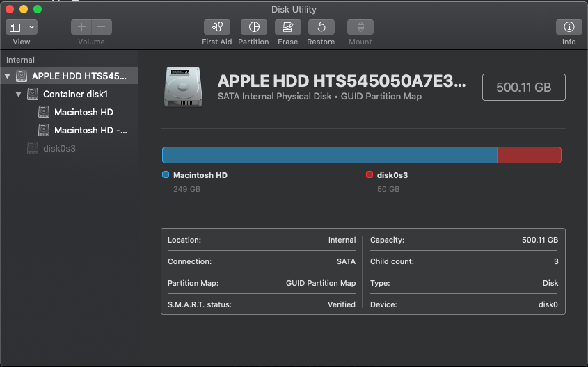
Task: Click the Erase toolbar icon
Action: point(287,27)
